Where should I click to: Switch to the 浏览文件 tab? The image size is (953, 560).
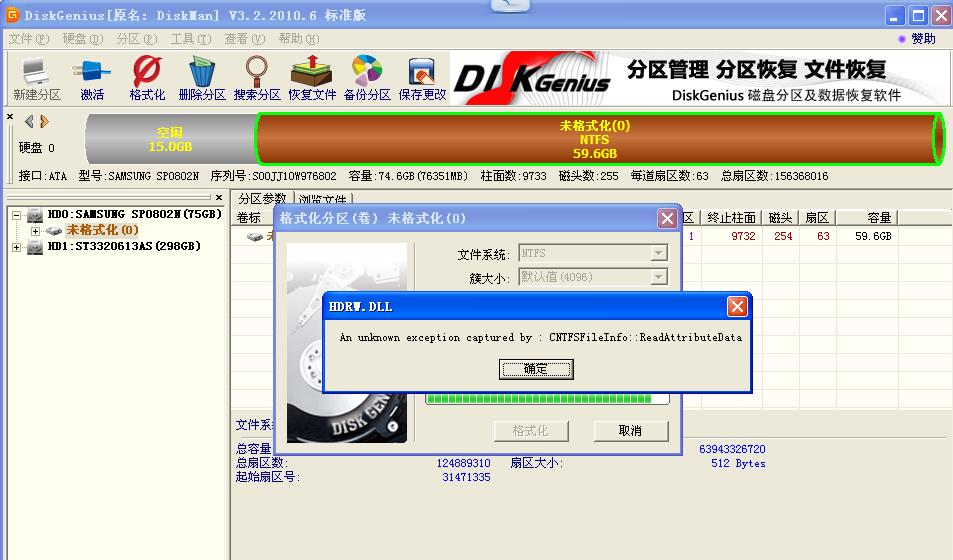tap(323, 199)
